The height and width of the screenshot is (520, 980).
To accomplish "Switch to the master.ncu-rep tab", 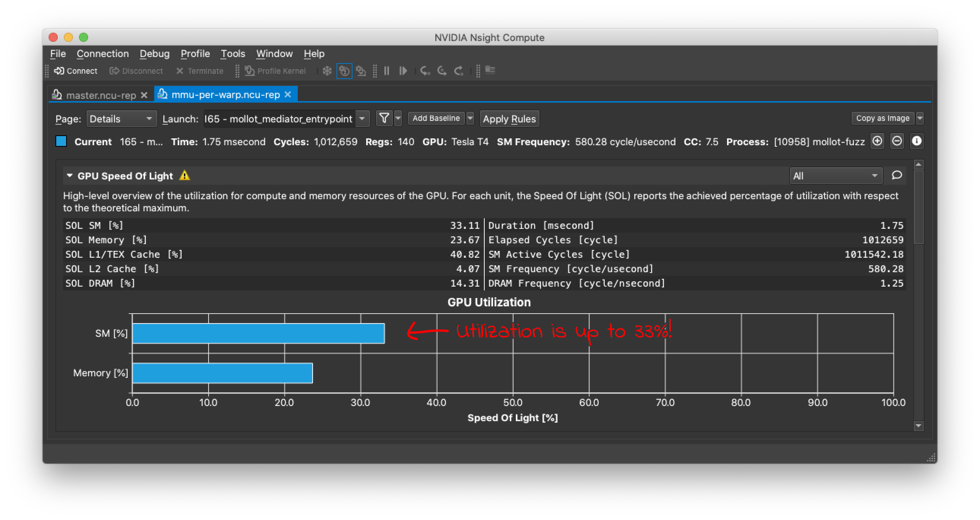I will point(101,95).
